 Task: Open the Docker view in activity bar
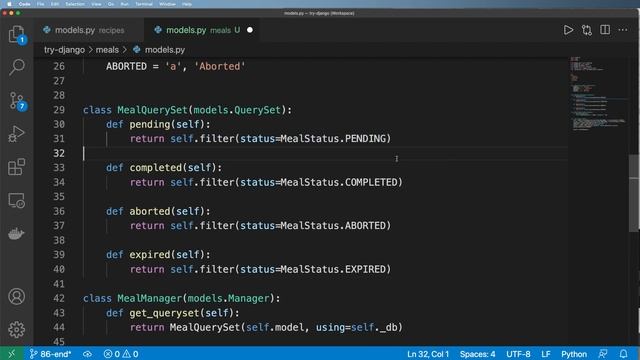click(16, 233)
